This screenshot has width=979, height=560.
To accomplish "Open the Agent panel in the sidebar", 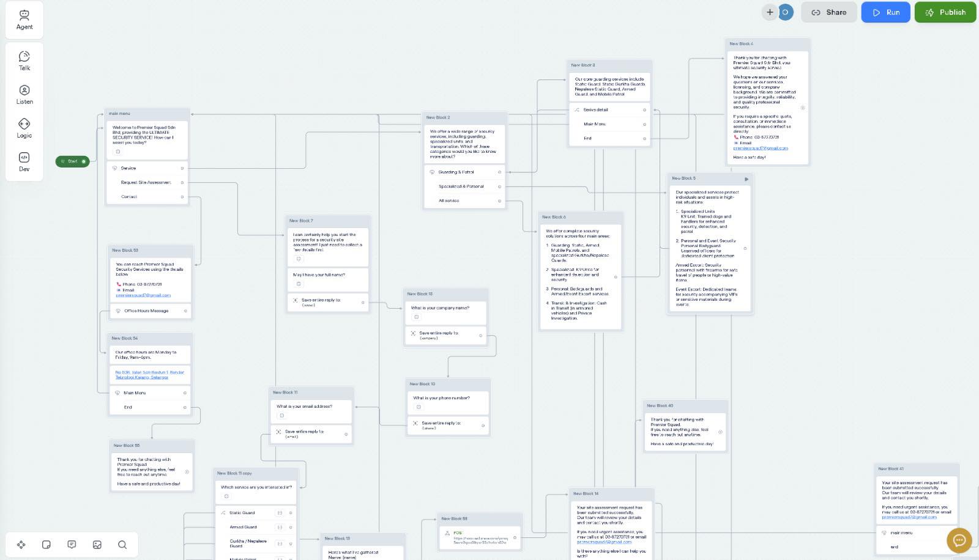I will 24,20.
